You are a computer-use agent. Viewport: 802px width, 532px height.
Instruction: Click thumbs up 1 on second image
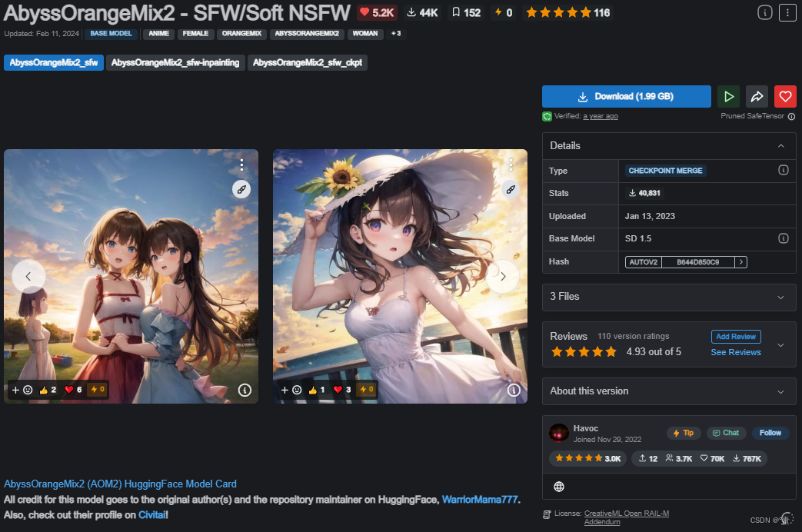[x=317, y=390]
